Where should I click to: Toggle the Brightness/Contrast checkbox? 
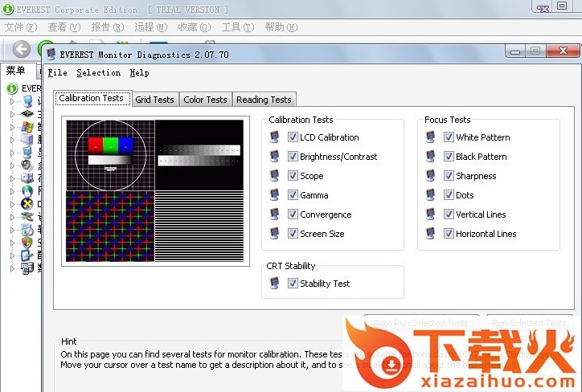(x=293, y=157)
